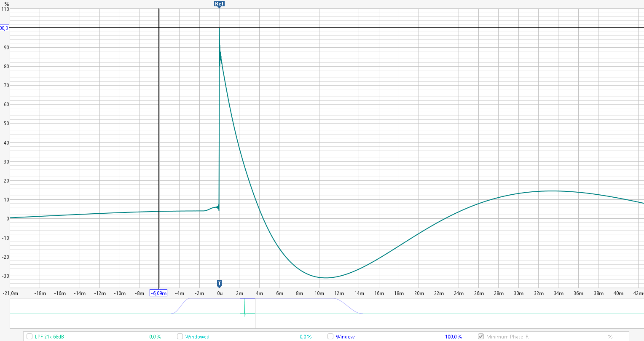Click the LPF trace 0,0 % value
Viewport: 644px width, 341px height.
click(155, 337)
